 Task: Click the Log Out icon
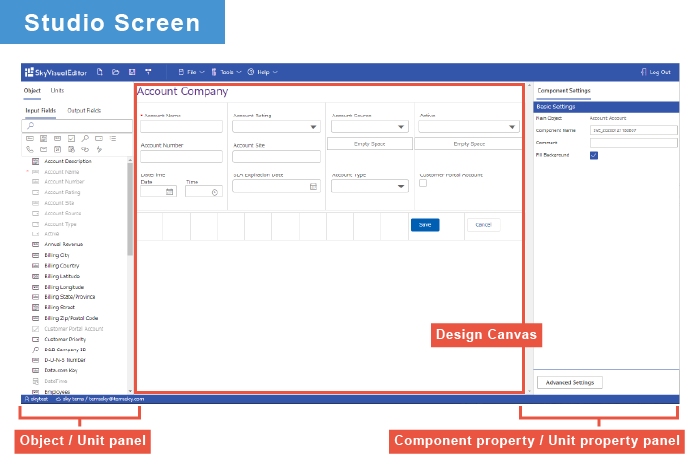click(644, 72)
